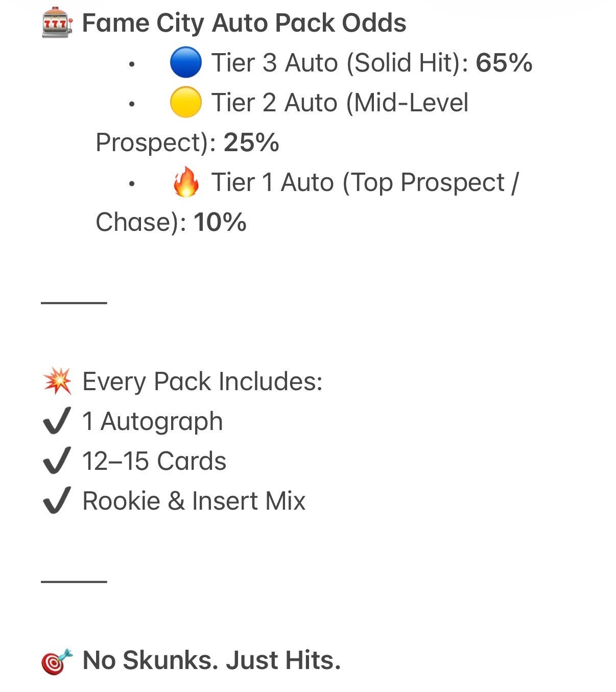Screen dimensions: 616x692
Task: Click the 12–15 Cards text
Action: [154, 461]
